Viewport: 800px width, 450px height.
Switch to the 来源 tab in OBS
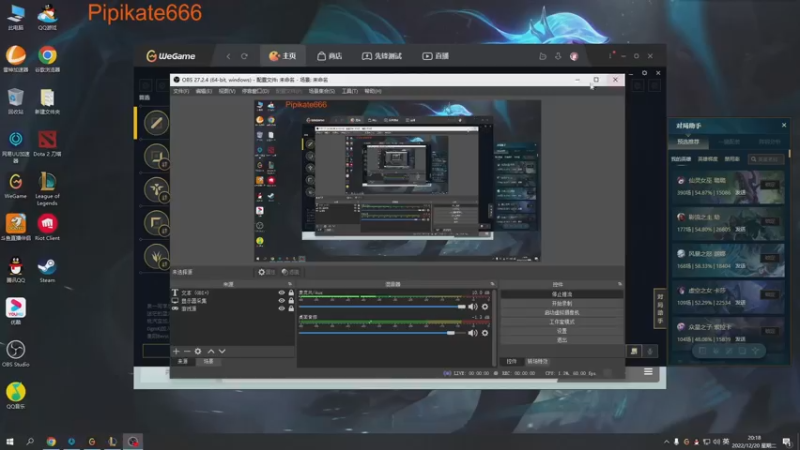[x=183, y=361]
